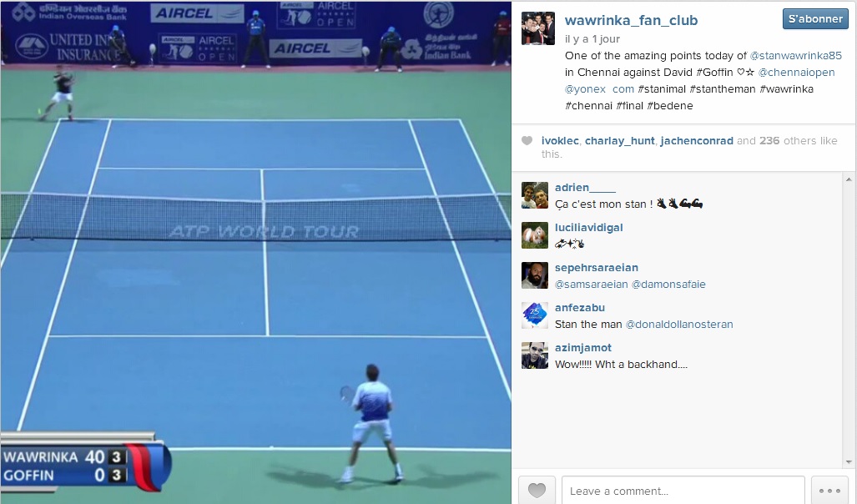The image size is (857, 504).
Task: Click the comments scrollbar down arrow
Action: (x=849, y=462)
